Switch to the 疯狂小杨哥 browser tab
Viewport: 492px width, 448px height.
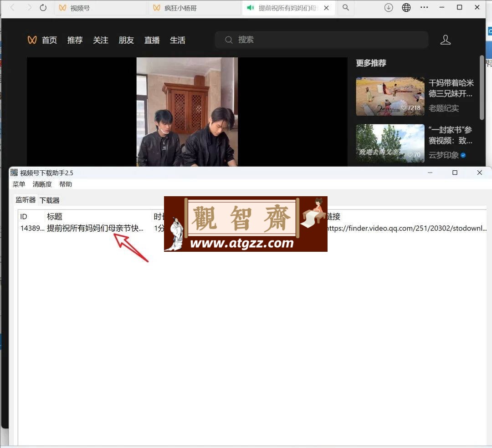click(195, 8)
